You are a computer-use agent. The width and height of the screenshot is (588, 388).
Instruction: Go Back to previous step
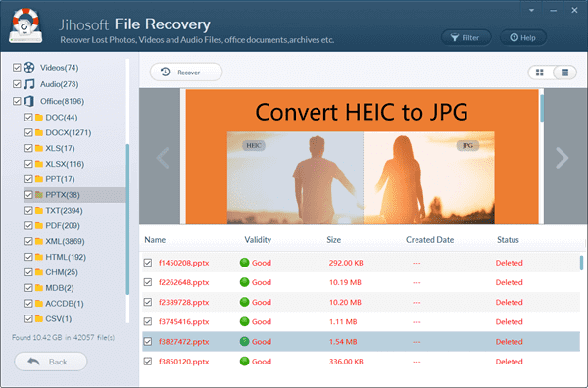pos(51,362)
